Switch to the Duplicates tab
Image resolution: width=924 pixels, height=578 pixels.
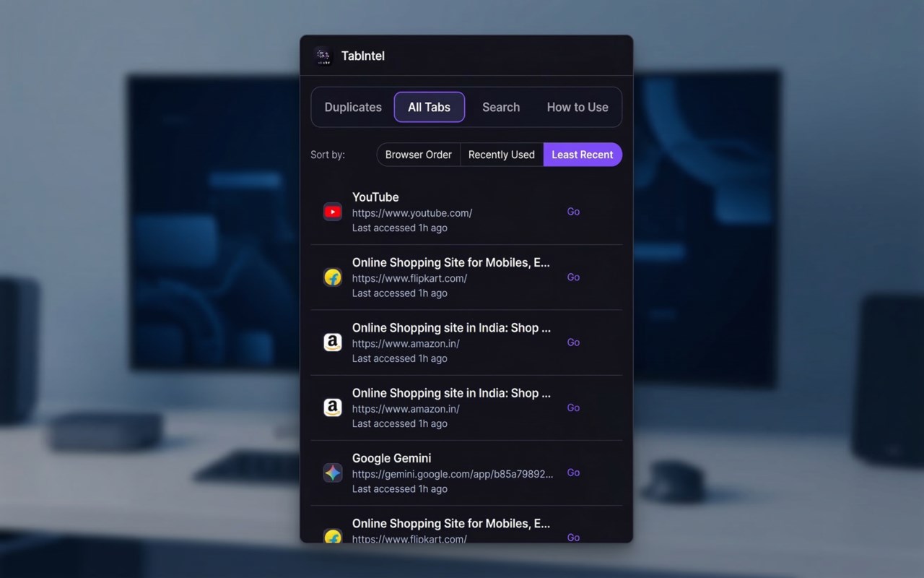(353, 107)
